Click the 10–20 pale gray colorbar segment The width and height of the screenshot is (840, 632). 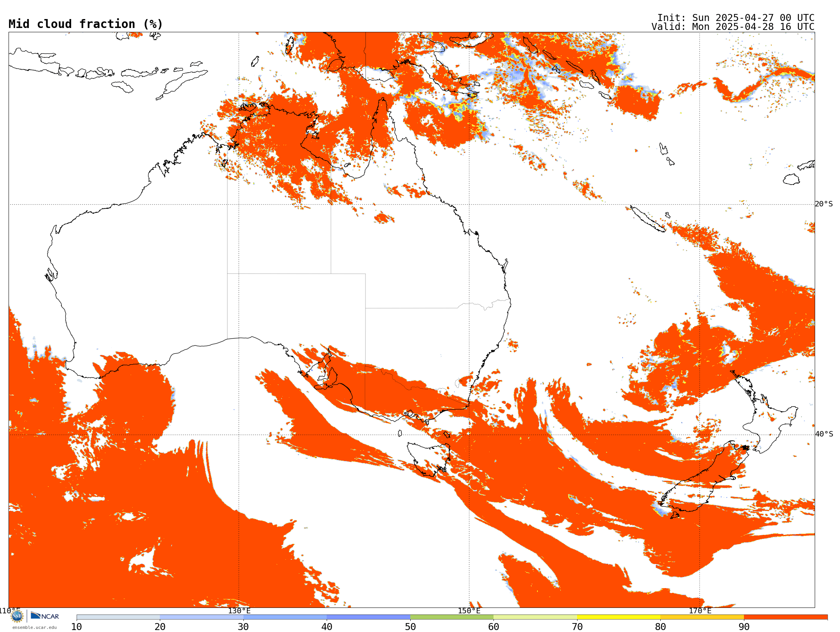(118, 617)
